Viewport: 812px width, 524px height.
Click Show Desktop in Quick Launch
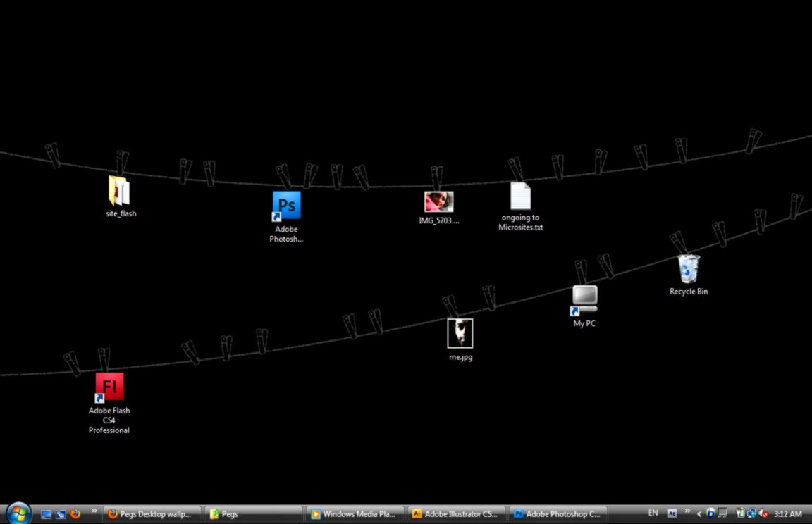pos(45,513)
